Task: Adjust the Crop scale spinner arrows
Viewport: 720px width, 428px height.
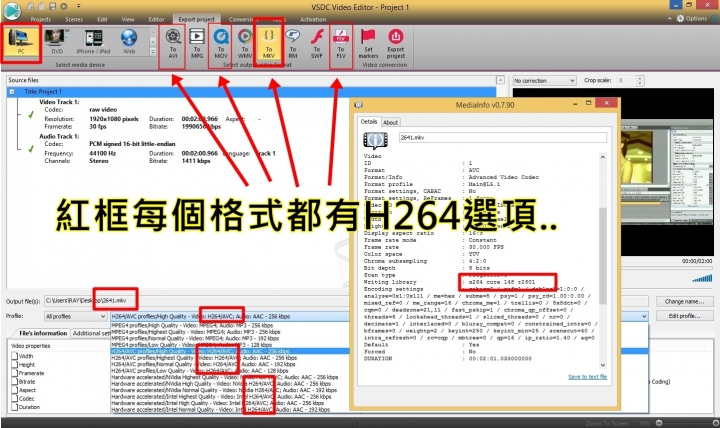Action: pos(640,80)
